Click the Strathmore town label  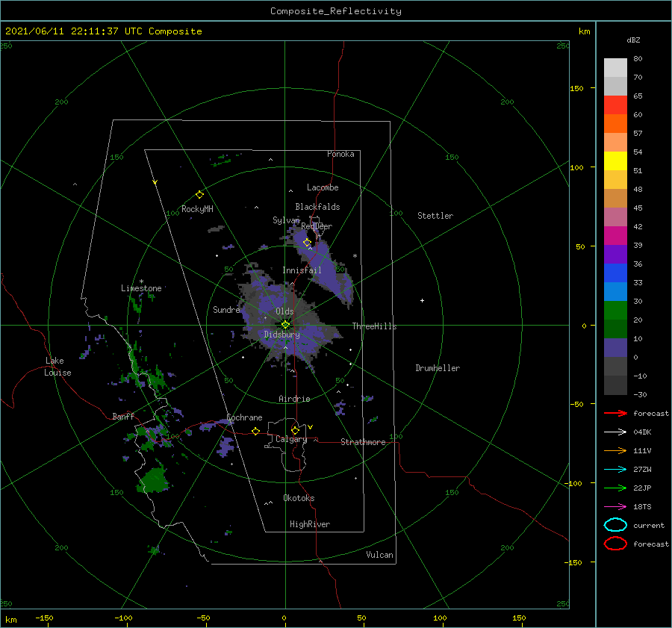click(x=363, y=442)
